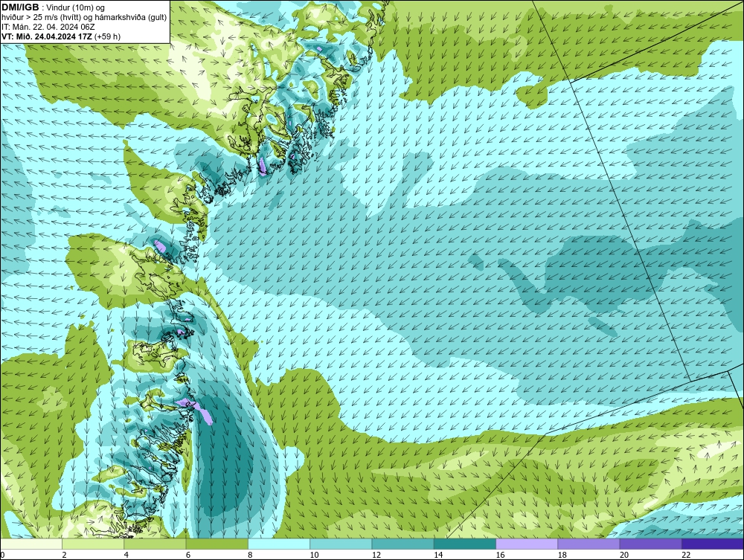Click the 8–10 m/s light cyan swatch
Screen dimensions: 744x560
coord(279,544)
